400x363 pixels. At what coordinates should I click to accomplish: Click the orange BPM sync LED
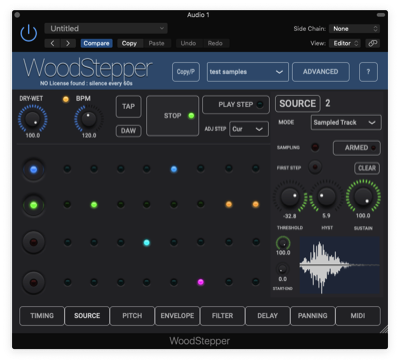(x=66, y=99)
